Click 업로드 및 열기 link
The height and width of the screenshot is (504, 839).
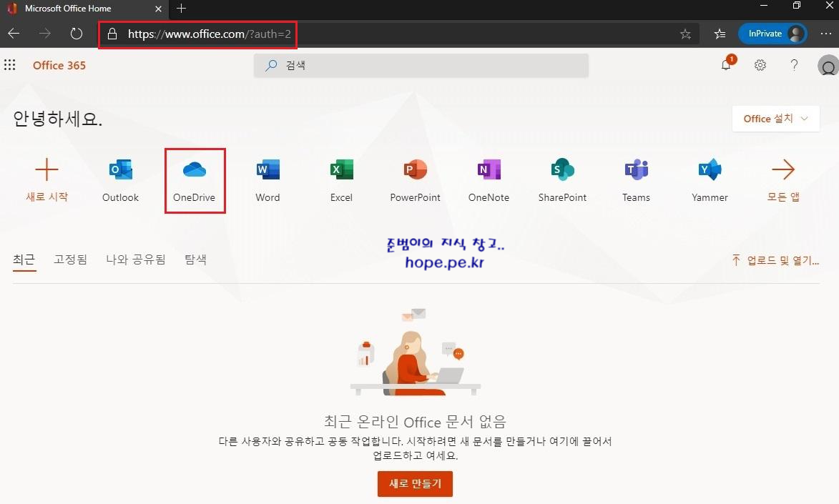pyautogui.click(x=776, y=260)
